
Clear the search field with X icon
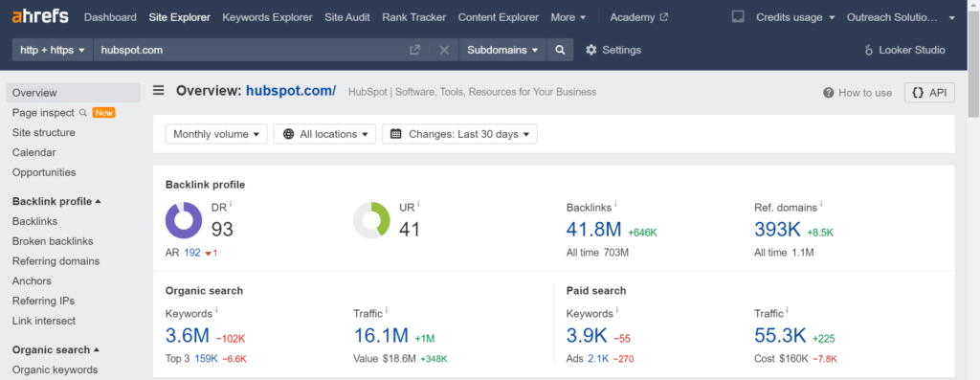click(444, 50)
